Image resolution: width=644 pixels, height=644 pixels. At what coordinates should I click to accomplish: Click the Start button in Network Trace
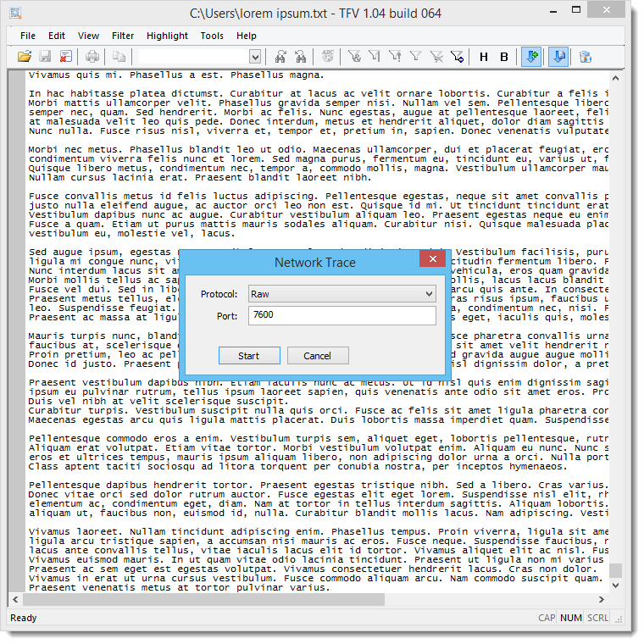coord(249,356)
